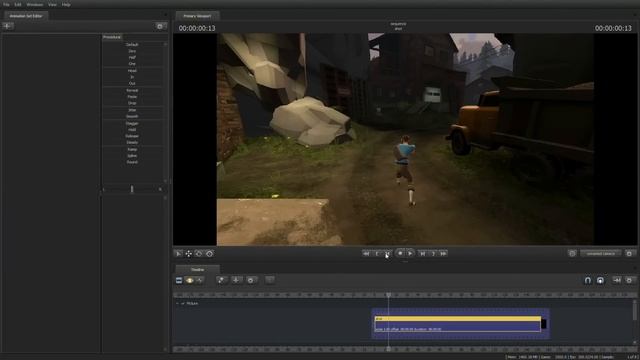Click the greyed-out timeline toolbar icon
The height and width of the screenshot is (360, 640).
coord(270,280)
